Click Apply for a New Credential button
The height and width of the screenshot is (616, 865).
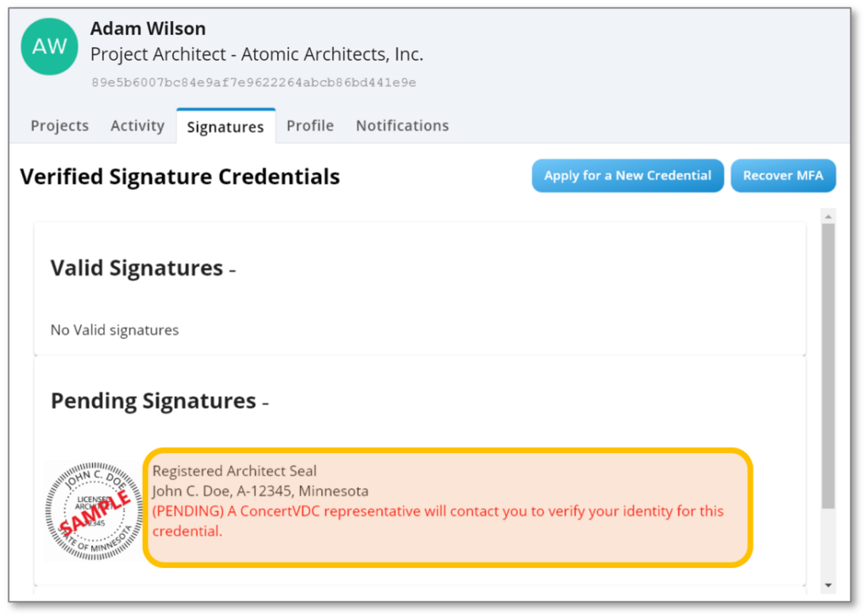[628, 176]
